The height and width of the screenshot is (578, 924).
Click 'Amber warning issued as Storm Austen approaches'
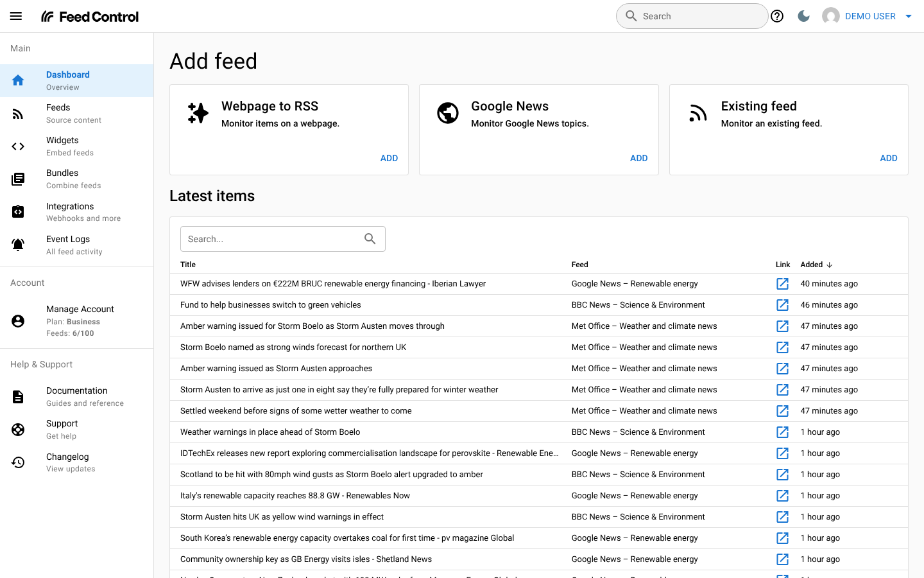276,369
